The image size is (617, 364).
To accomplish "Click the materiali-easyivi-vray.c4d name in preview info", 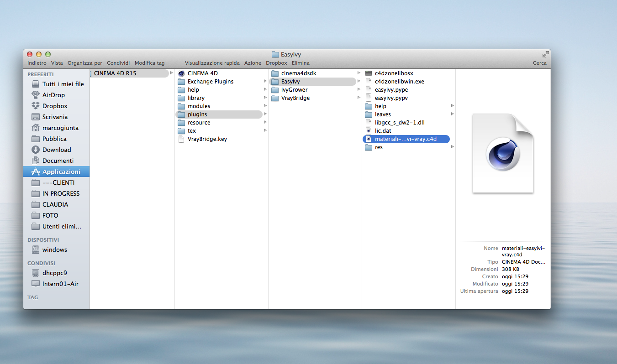I will click(x=523, y=251).
